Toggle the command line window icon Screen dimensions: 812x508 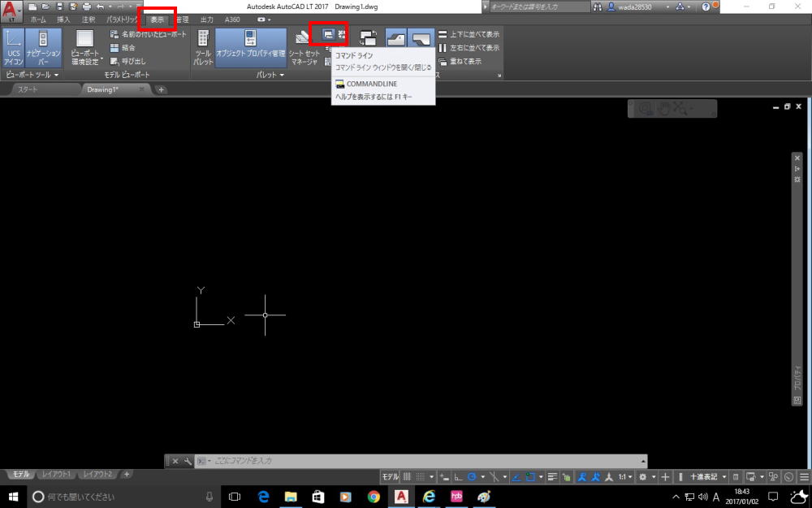(328, 35)
